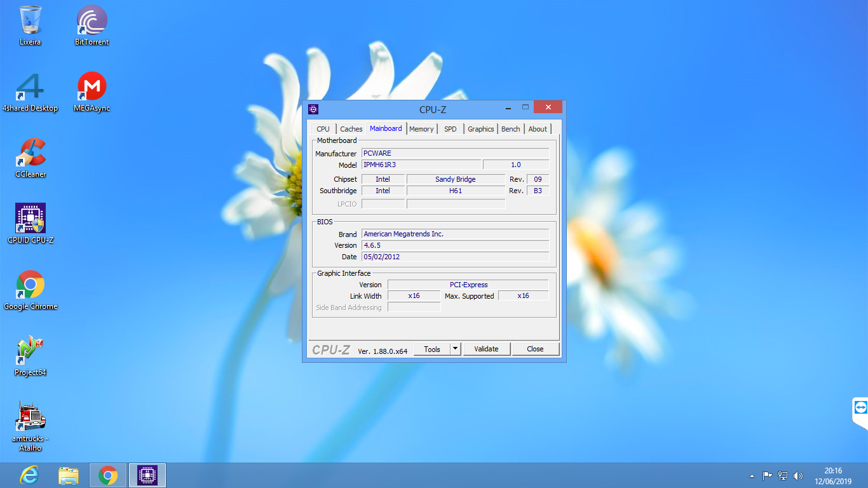
Task: Switch to the Graphics tab
Action: tap(481, 129)
